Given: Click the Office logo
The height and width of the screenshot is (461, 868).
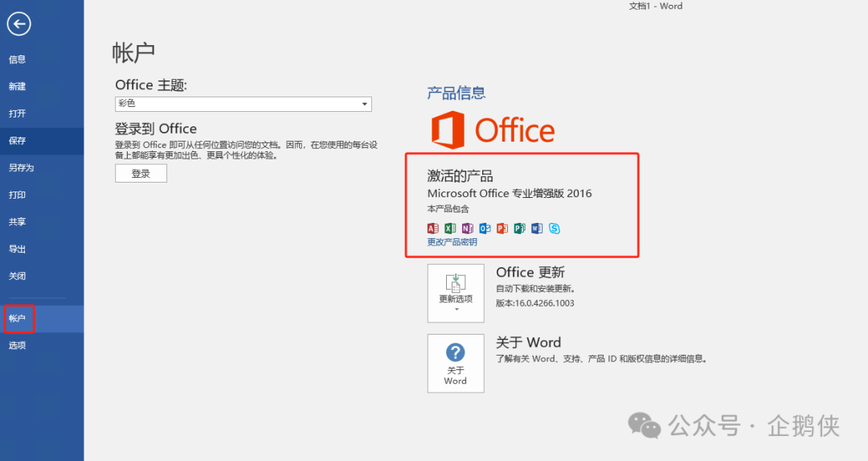Looking at the screenshot, I should [493, 130].
